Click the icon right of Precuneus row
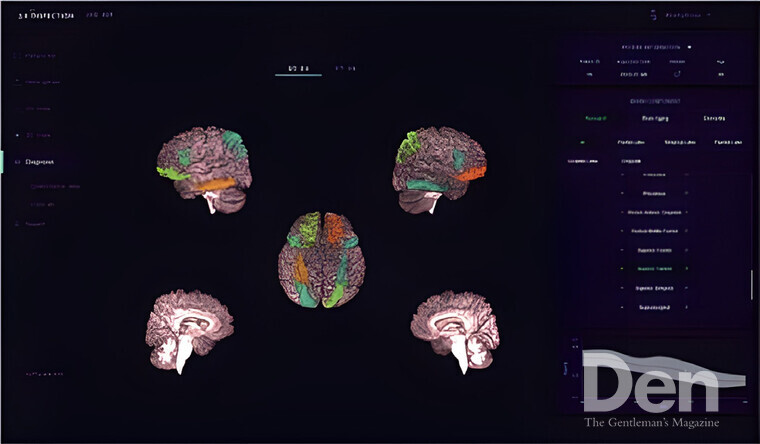The width and height of the screenshot is (760, 444). (x=686, y=194)
